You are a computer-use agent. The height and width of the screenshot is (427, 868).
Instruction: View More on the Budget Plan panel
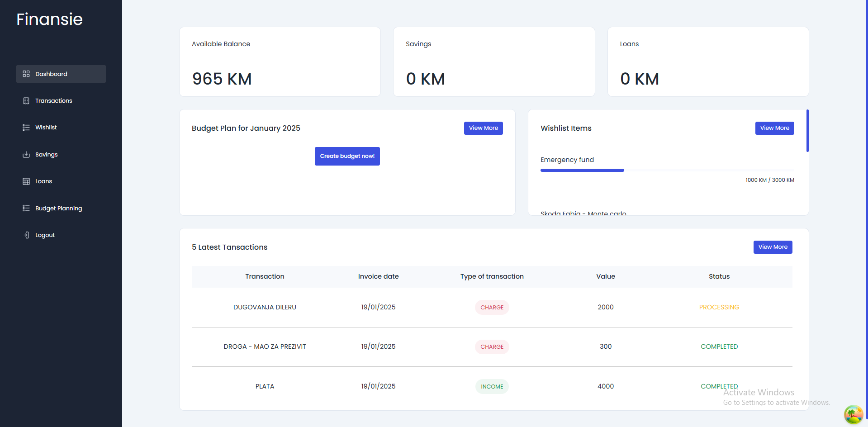pyautogui.click(x=483, y=128)
